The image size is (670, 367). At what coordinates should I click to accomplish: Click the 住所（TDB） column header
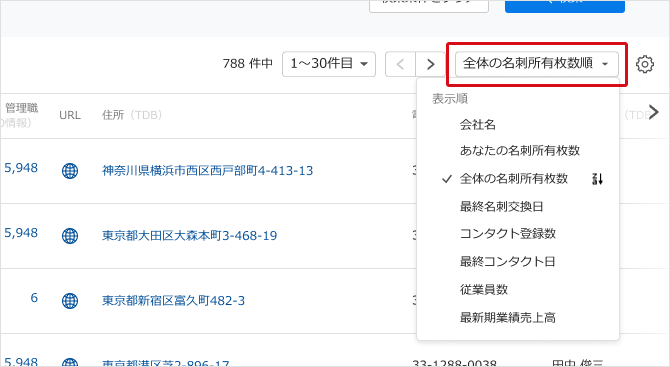(x=132, y=115)
